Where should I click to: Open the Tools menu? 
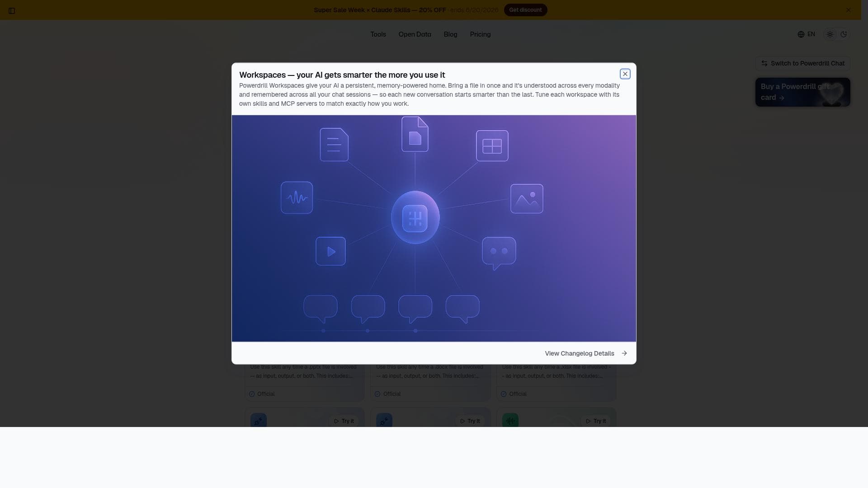pyautogui.click(x=378, y=34)
